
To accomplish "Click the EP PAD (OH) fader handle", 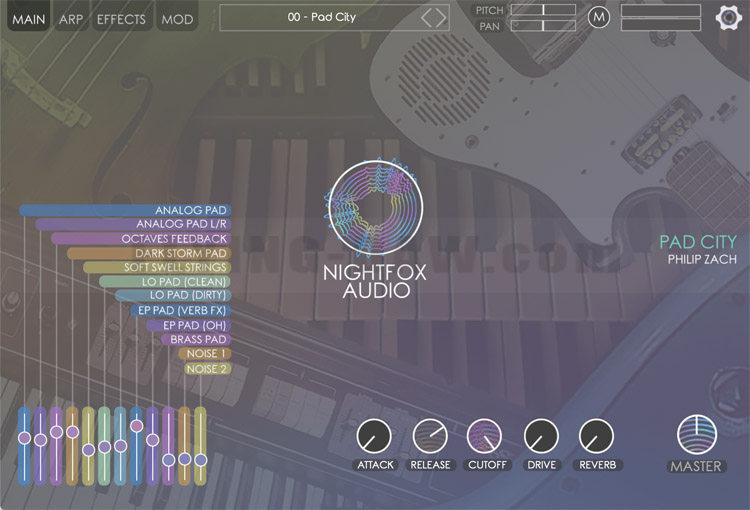I will (x=153, y=440).
